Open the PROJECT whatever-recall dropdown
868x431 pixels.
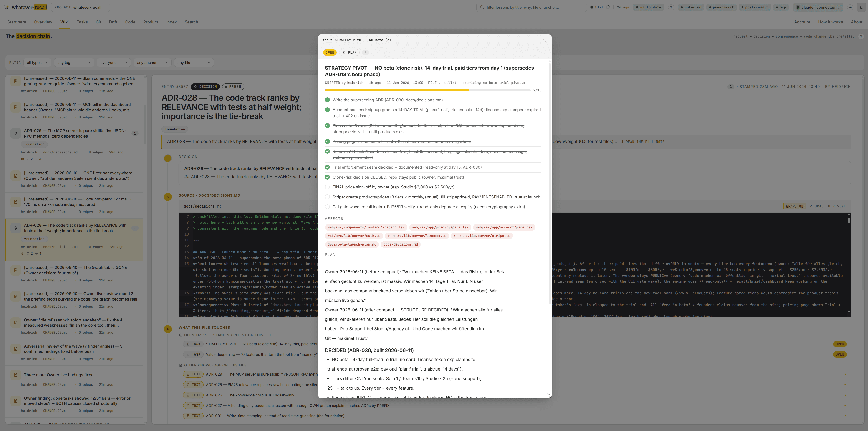point(80,7)
